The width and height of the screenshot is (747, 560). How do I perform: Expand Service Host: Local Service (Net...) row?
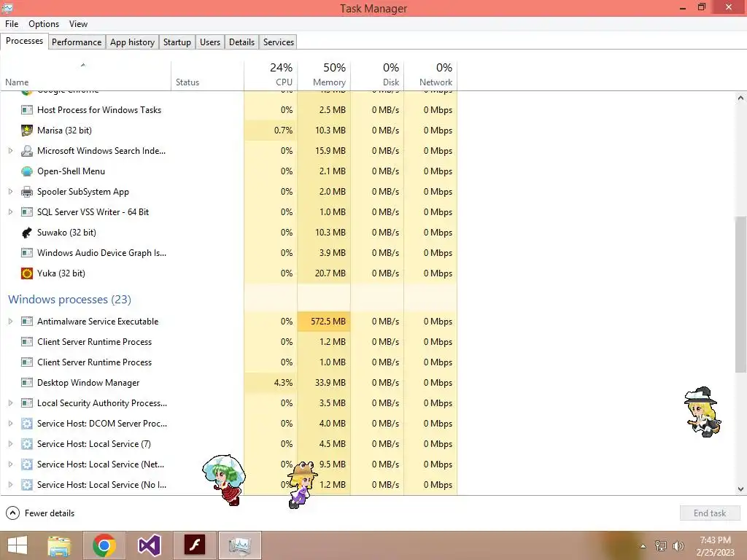tap(10, 464)
